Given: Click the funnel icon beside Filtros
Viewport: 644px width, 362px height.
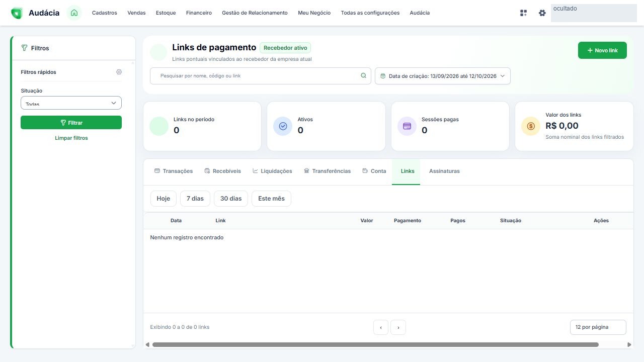Looking at the screenshot, I should click(x=24, y=48).
